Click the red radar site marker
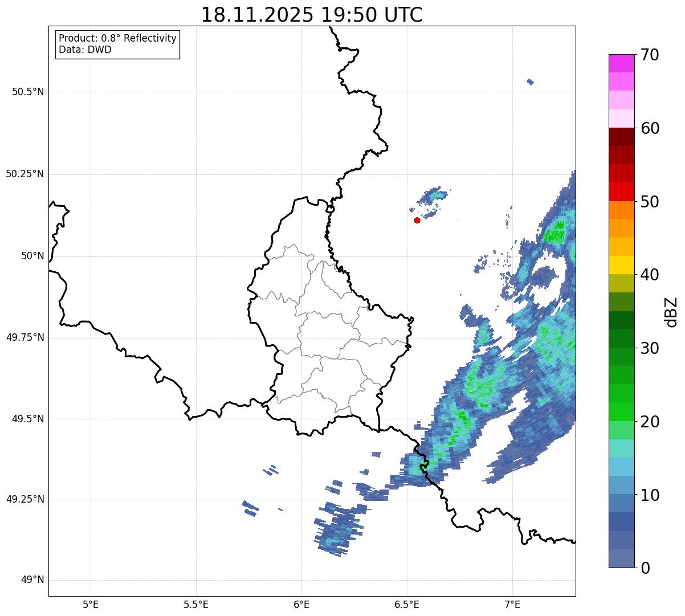 (417, 220)
